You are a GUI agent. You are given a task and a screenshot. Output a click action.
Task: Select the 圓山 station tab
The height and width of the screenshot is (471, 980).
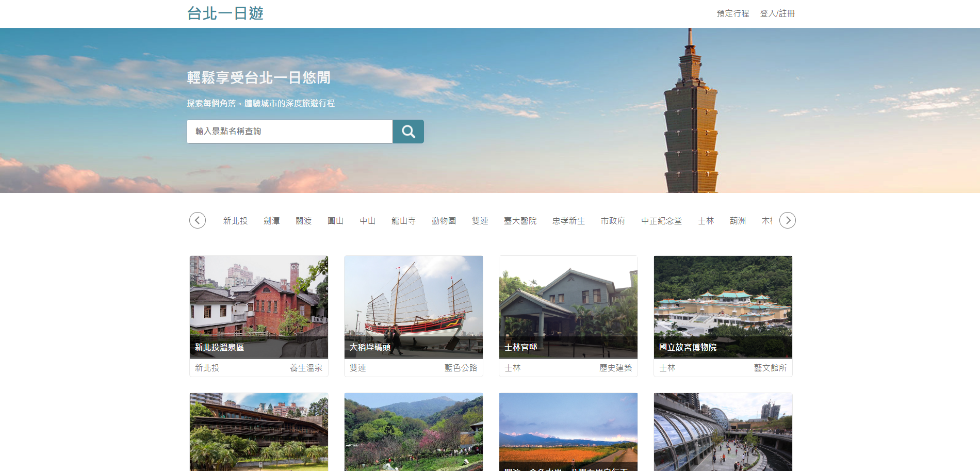pyautogui.click(x=336, y=221)
